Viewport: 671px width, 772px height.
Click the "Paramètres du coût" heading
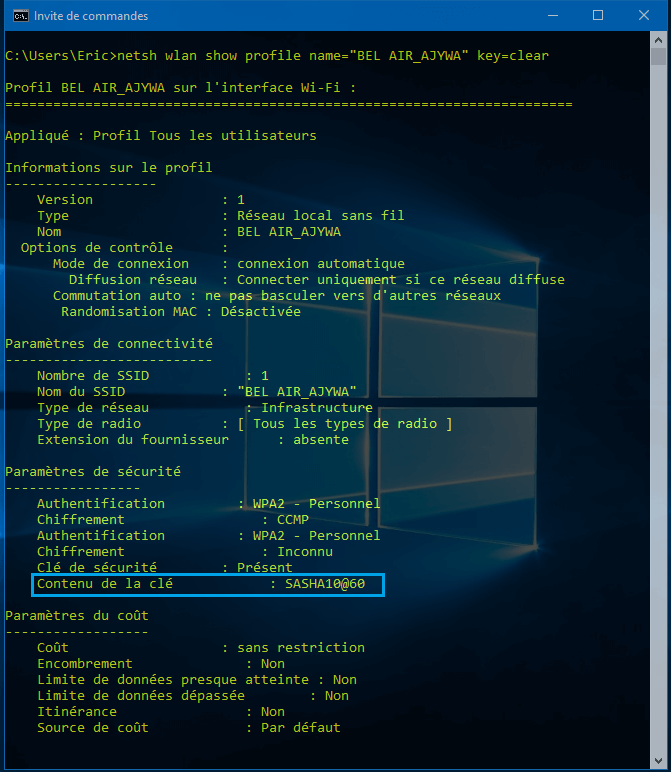pyautogui.click(x=77, y=616)
